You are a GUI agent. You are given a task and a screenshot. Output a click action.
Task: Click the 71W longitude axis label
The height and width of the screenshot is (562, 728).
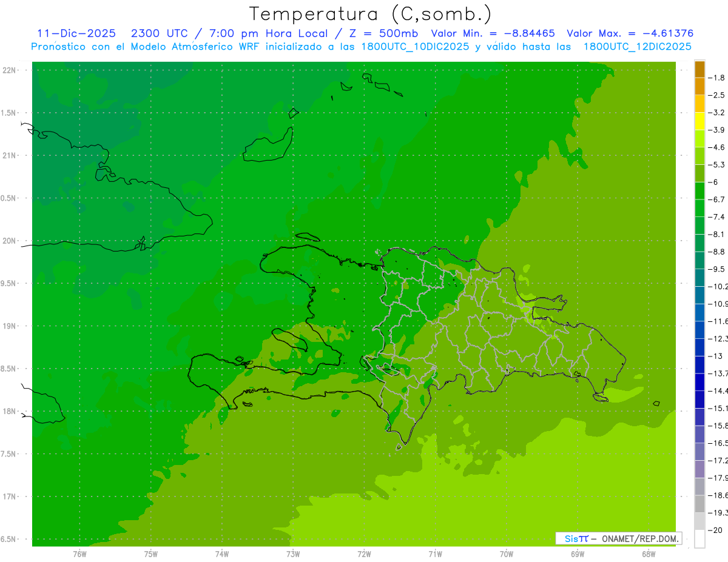click(435, 554)
